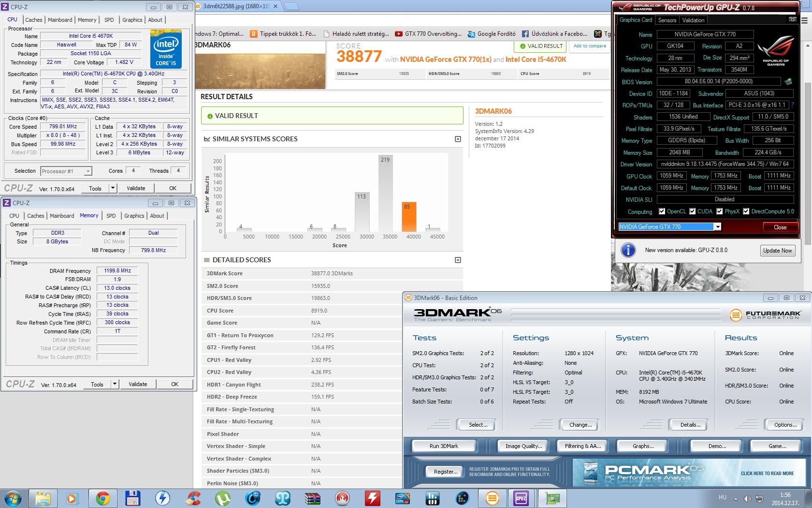Click the WinRAR books taskbar icon
812x508 pixels.
pos(313,498)
